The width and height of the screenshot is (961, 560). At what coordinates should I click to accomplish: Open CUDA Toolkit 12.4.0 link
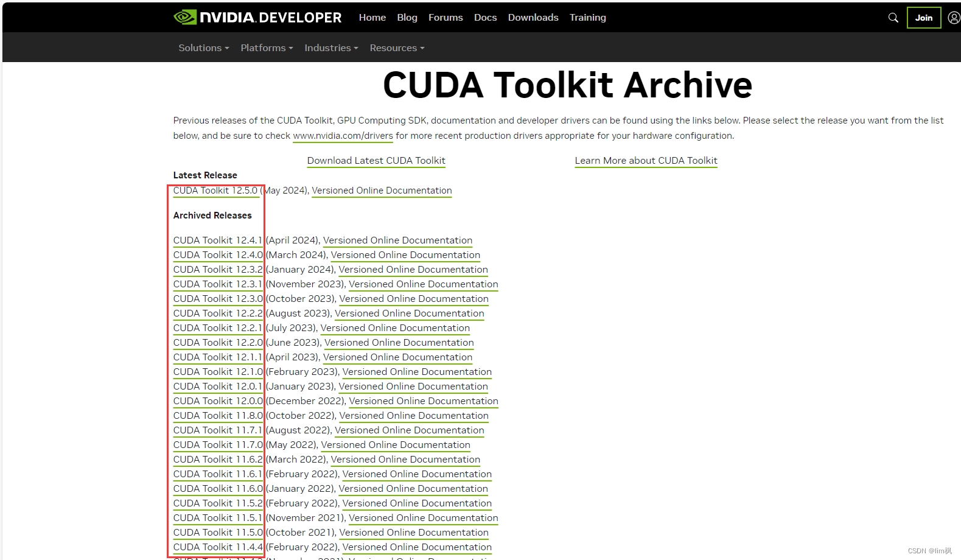pos(218,255)
